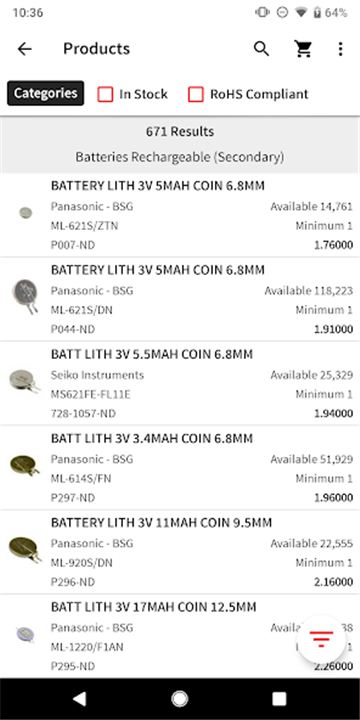The width and height of the screenshot is (360, 720).
Task: Open the three-dot overflow menu
Action: click(x=340, y=49)
